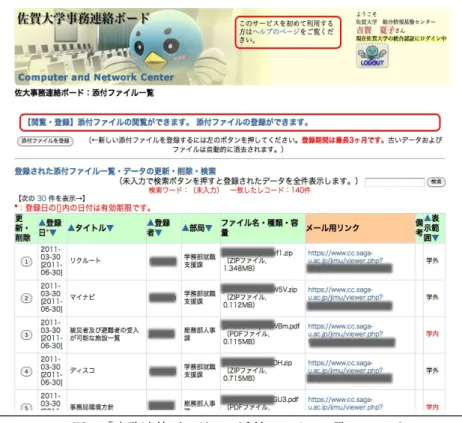This screenshot has height=423, width=462.
Task: Sort 部局 column descending with ▼ arrow
Action: click(x=209, y=228)
